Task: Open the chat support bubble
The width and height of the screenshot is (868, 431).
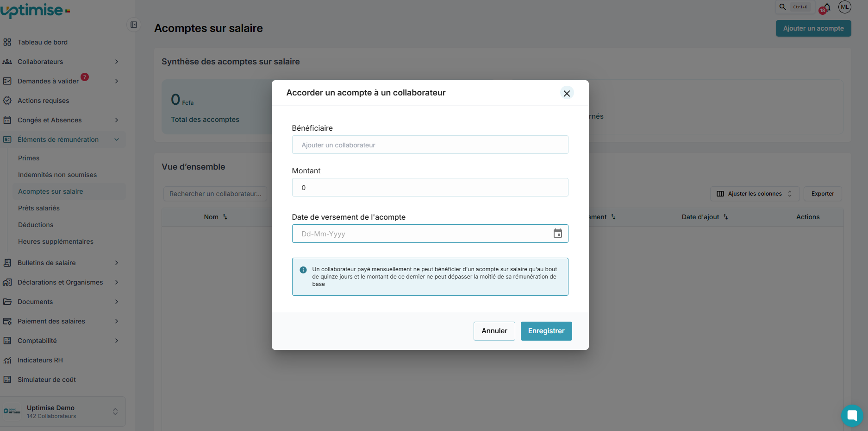Action: [852, 415]
